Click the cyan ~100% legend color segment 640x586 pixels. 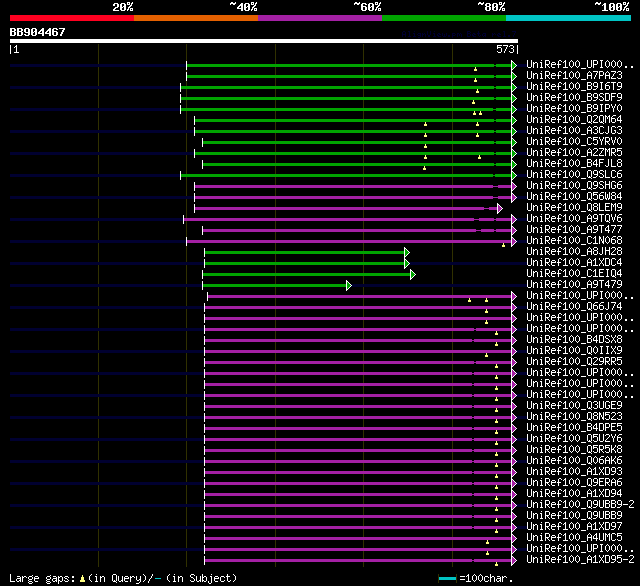tap(569, 18)
